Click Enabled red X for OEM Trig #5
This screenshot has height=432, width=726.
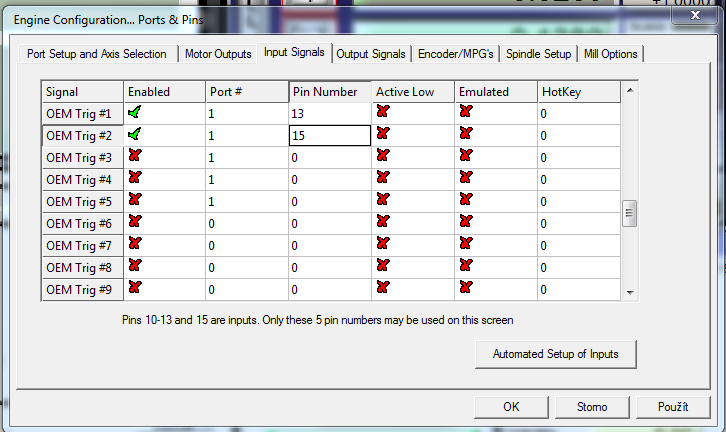[135, 200]
